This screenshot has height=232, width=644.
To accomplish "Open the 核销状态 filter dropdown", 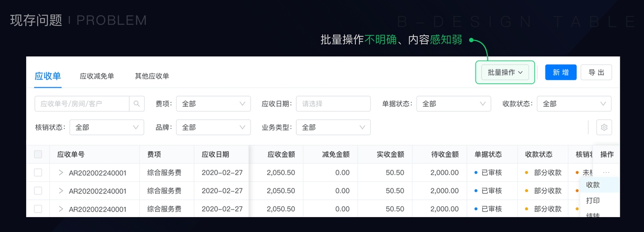I will click(x=107, y=127).
